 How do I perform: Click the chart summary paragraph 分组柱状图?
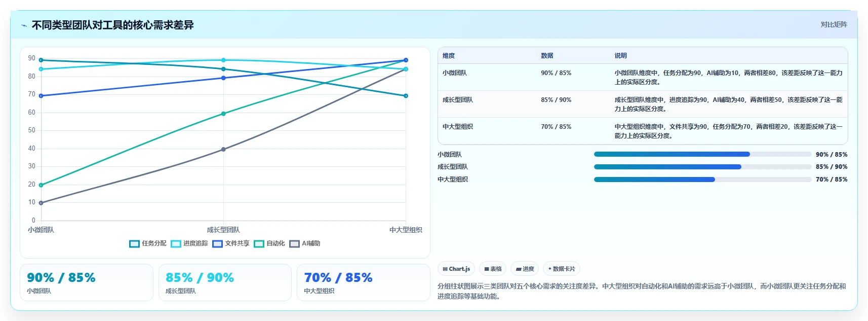click(642, 291)
